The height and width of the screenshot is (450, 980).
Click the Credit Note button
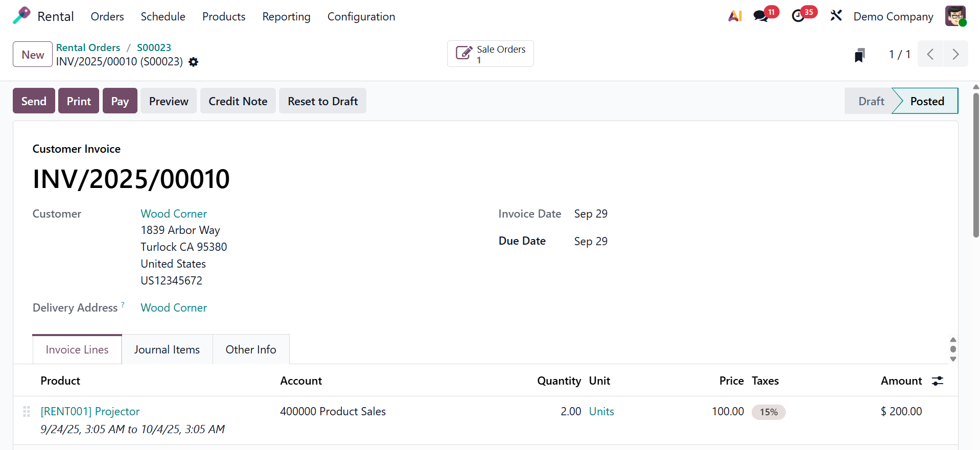coord(238,101)
